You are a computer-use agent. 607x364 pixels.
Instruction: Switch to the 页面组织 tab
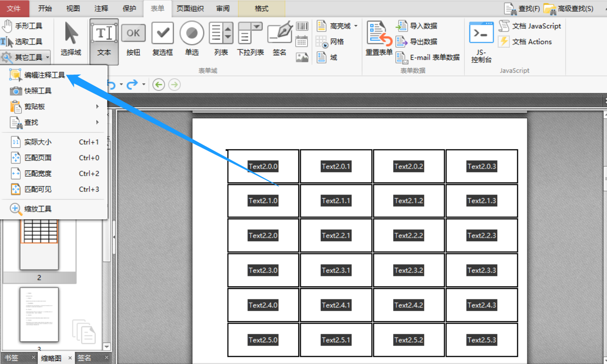point(190,9)
